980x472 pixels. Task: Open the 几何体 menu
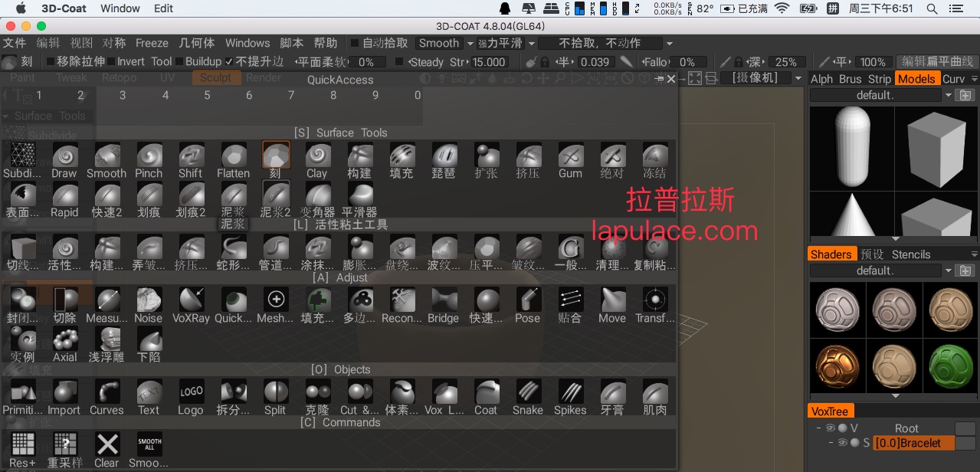click(197, 44)
